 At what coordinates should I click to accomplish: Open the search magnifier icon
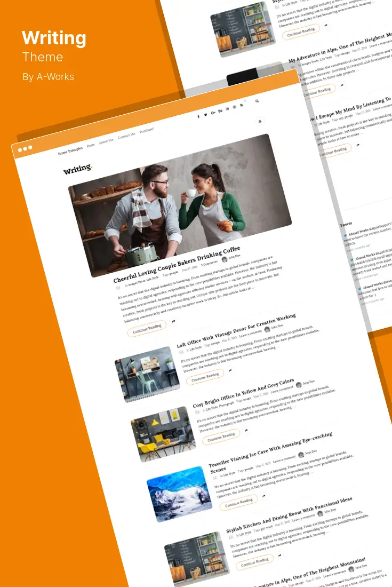257,101
